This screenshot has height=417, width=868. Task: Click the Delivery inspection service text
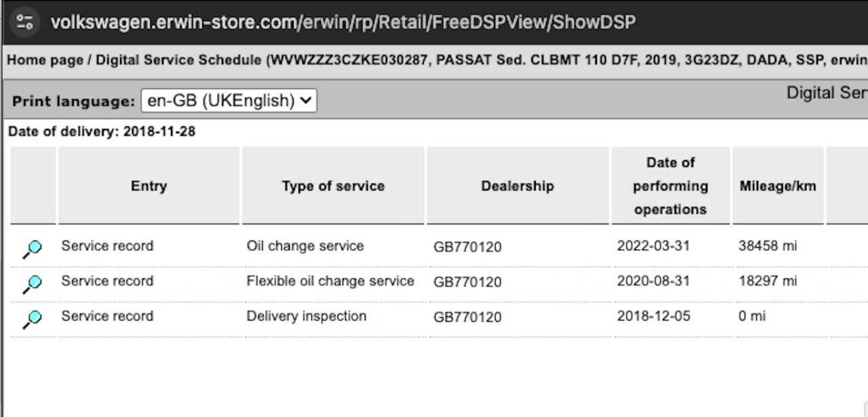pyautogui.click(x=307, y=316)
